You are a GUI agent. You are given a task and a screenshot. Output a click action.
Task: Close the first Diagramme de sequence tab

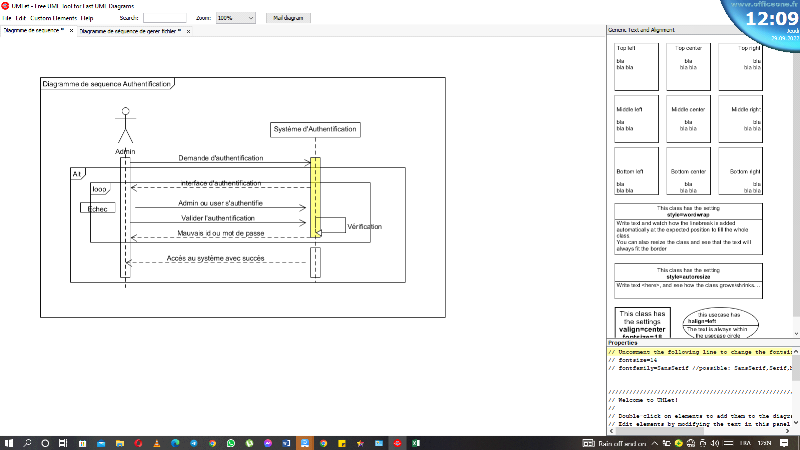(x=71, y=31)
